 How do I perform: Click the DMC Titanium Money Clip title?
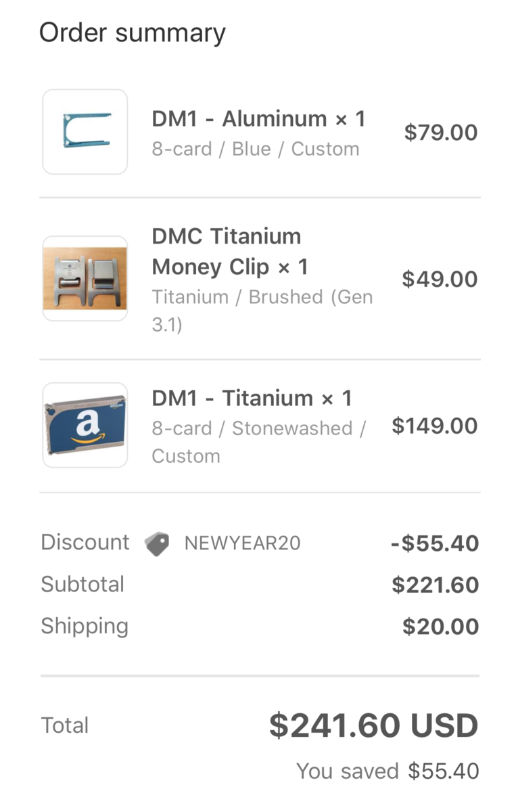[230, 252]
